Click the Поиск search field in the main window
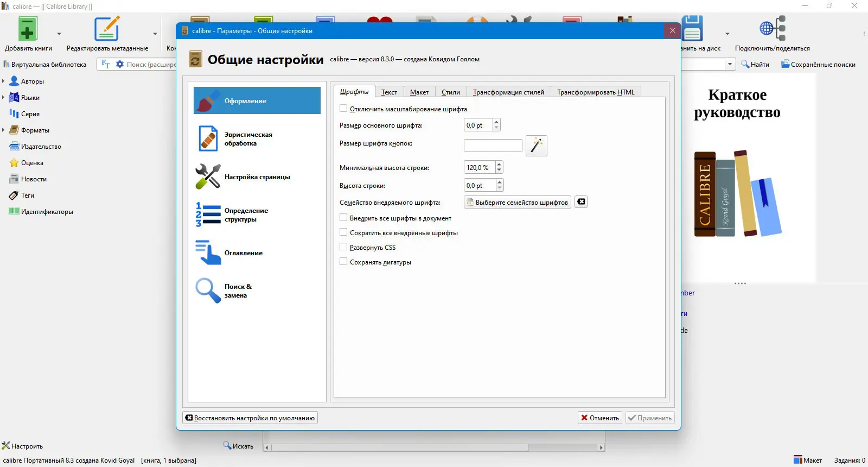 click(151, 64)
